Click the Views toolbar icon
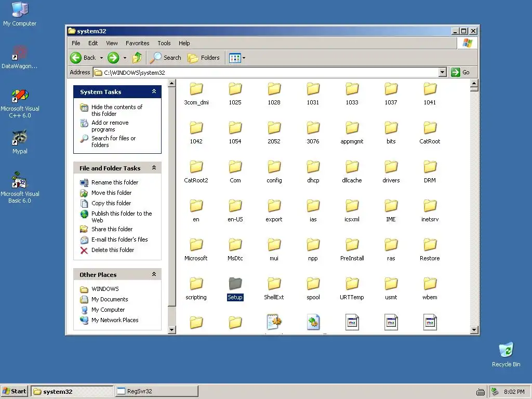This screenshot has width=532, height=399. click(x=235, y=58)
